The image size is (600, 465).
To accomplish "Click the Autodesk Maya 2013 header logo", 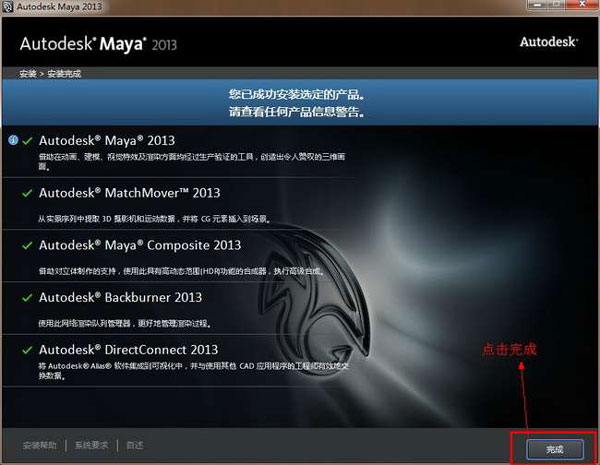I will tap(98, 44).
